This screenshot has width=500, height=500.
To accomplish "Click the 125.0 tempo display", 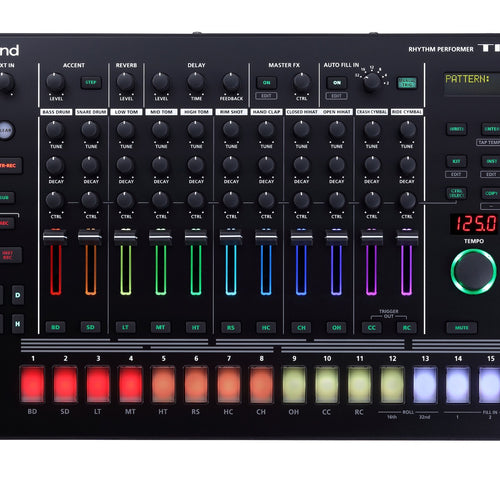I will click(476, 223).
